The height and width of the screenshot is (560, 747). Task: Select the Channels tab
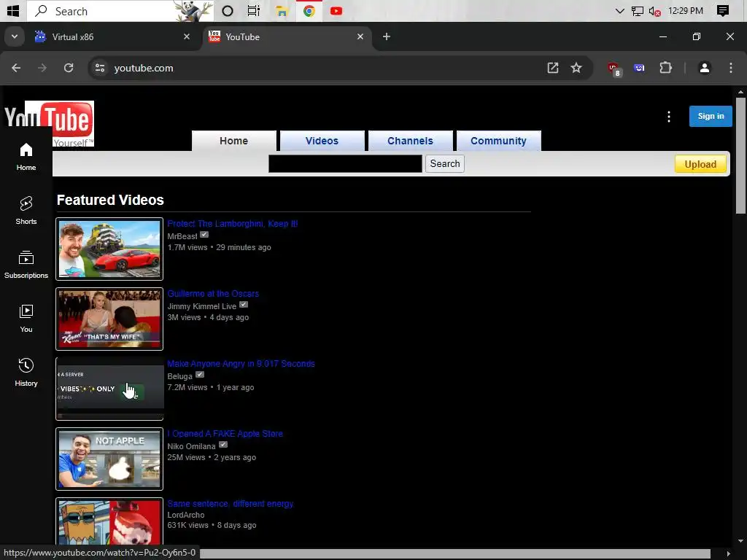click(410, 141)
